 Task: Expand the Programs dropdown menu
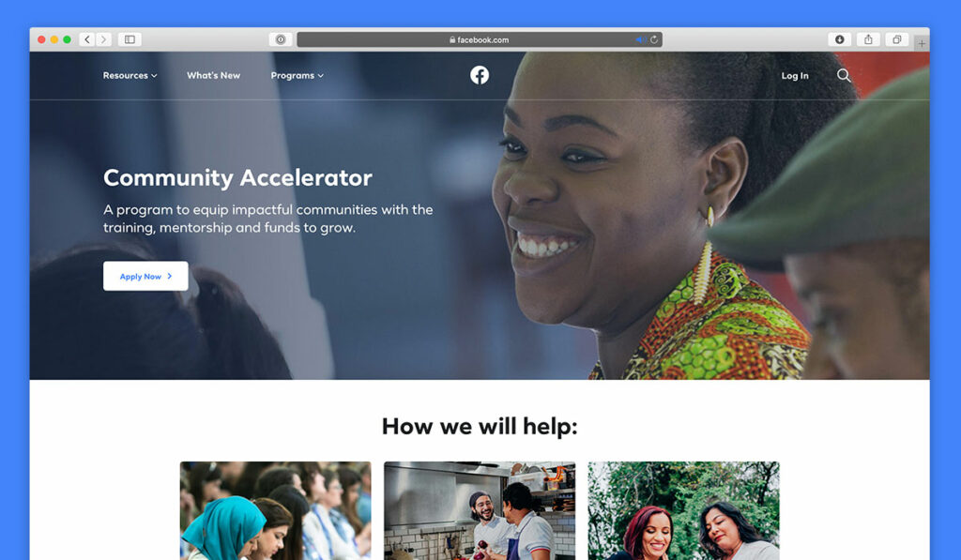tap(297, 75)
